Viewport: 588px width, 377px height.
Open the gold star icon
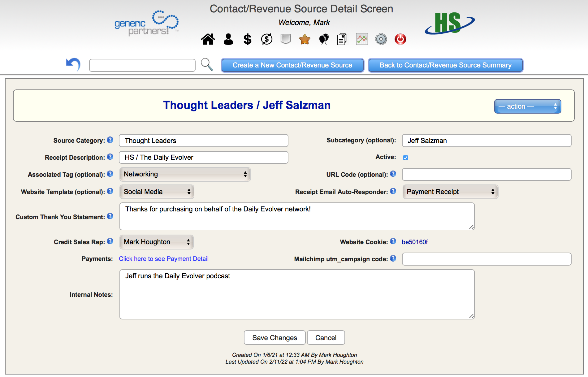(x=305, y=39)
